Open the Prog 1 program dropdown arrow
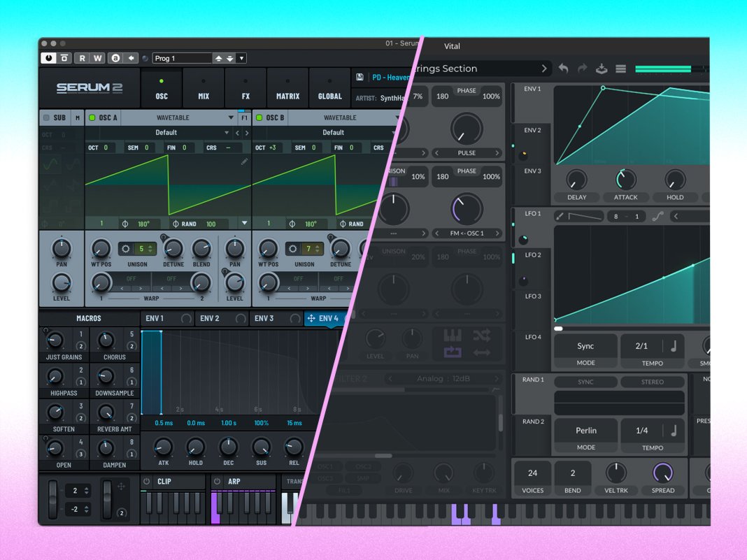 point(241,58)
